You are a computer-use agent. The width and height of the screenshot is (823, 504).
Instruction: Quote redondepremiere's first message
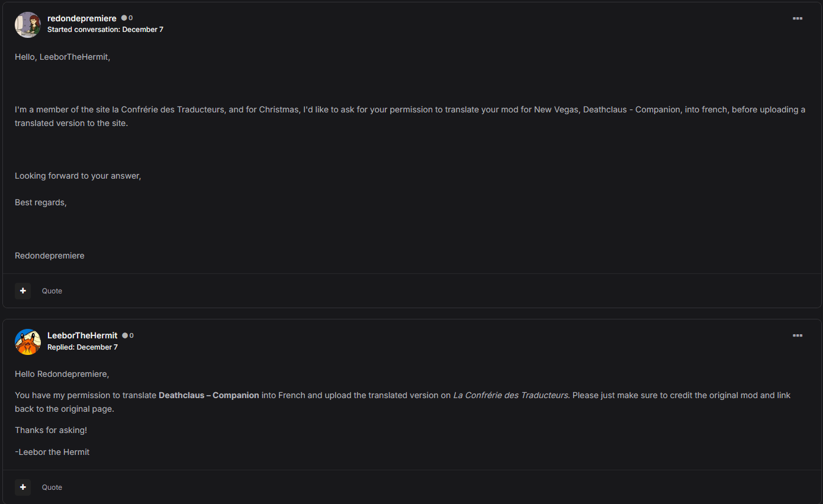pos(52,291)
